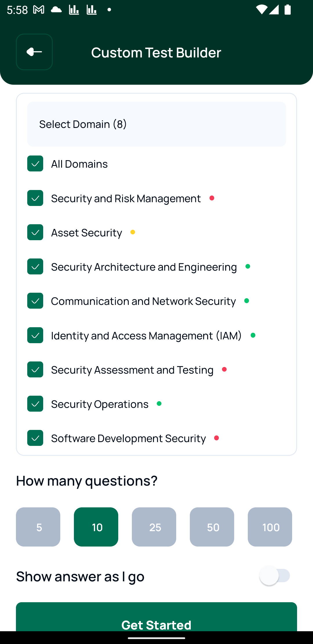This screenshot has height=644, width=313.
Task: Uncheck Software Development Security
Action: [x=35, y=438]
